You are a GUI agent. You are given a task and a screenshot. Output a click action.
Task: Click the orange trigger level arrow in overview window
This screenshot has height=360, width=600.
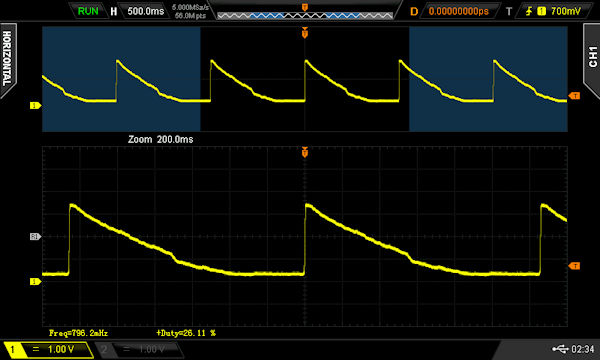(x=574, y=96)
